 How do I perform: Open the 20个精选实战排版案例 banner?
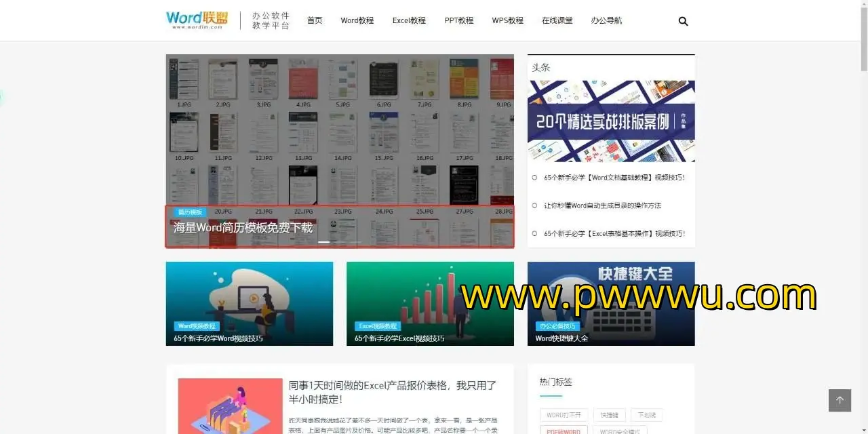611,121
